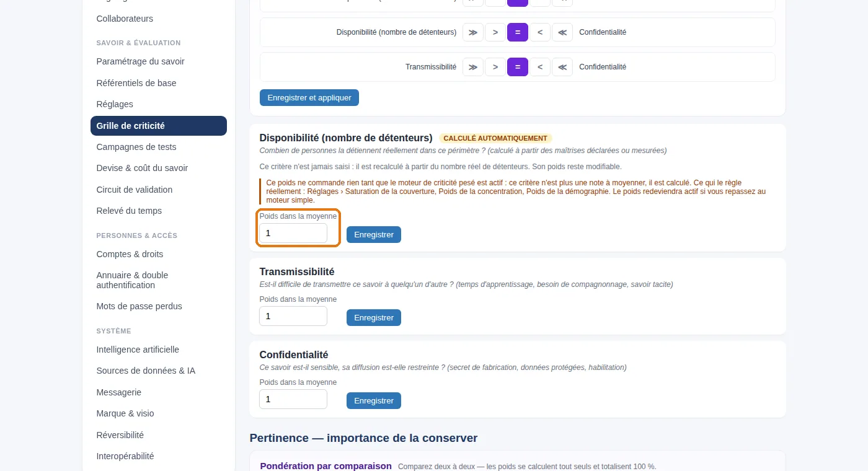This screenshot has height=471, width=868.
Task: Save the Disponibilité weight with Enregistrer
Action: (374, 235)
